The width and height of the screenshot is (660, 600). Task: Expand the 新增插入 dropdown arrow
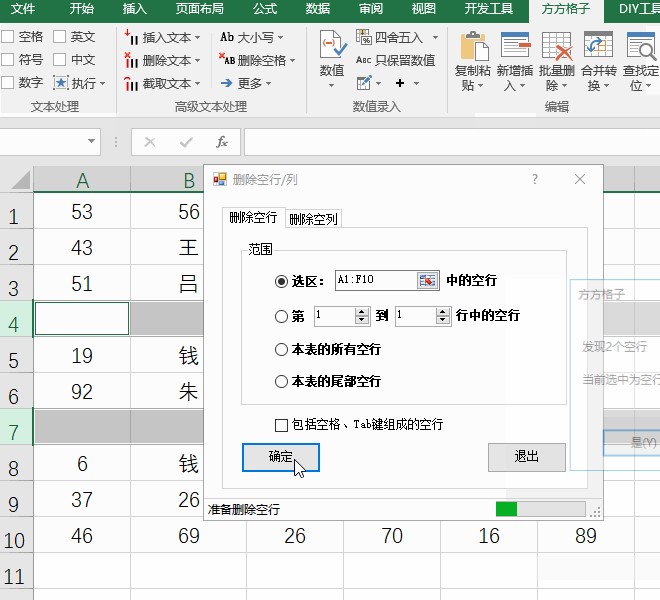[x=522, y=86]
